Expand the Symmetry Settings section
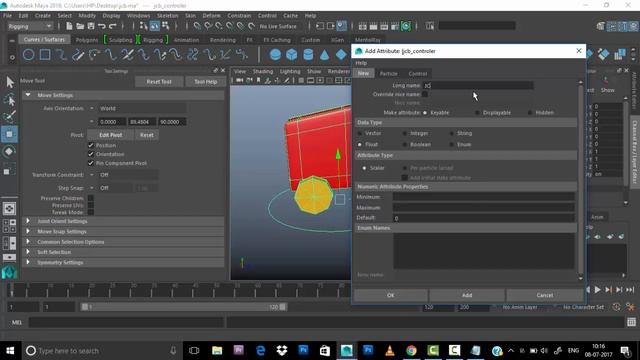Screen dimensions: 640x360 coord(28,262)
